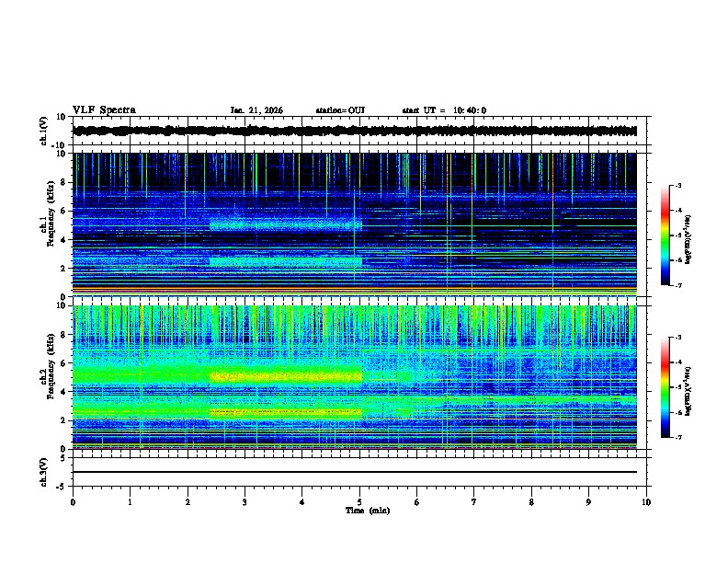
Task: Click the 2.5 kHz emission band in ch.2 spectrogram
Action: (x=286, y=412)
